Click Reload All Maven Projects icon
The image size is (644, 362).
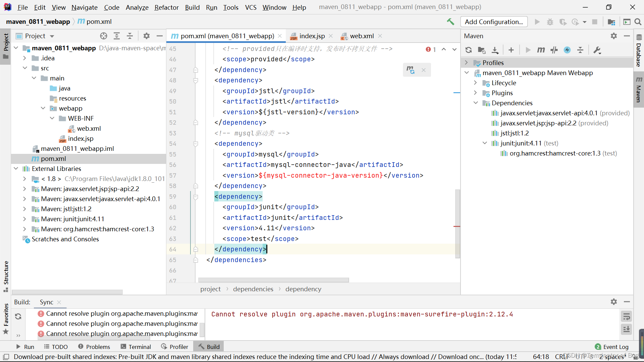pyautogui.click(x=469, y=50)
